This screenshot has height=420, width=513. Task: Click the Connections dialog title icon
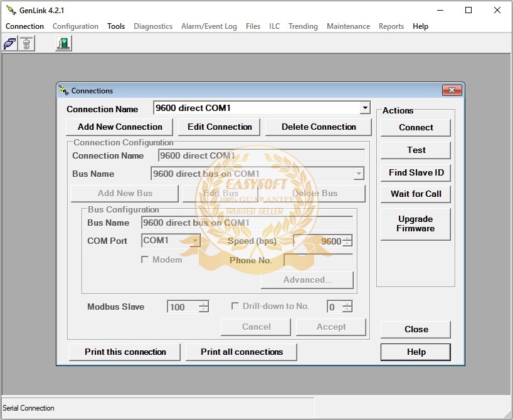click(x=63, y=90)
